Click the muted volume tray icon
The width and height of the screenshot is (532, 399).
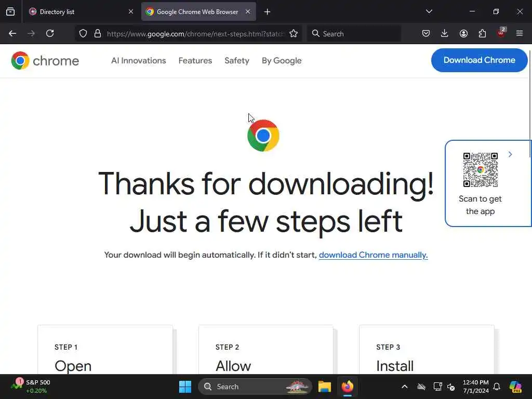point(451,387)
